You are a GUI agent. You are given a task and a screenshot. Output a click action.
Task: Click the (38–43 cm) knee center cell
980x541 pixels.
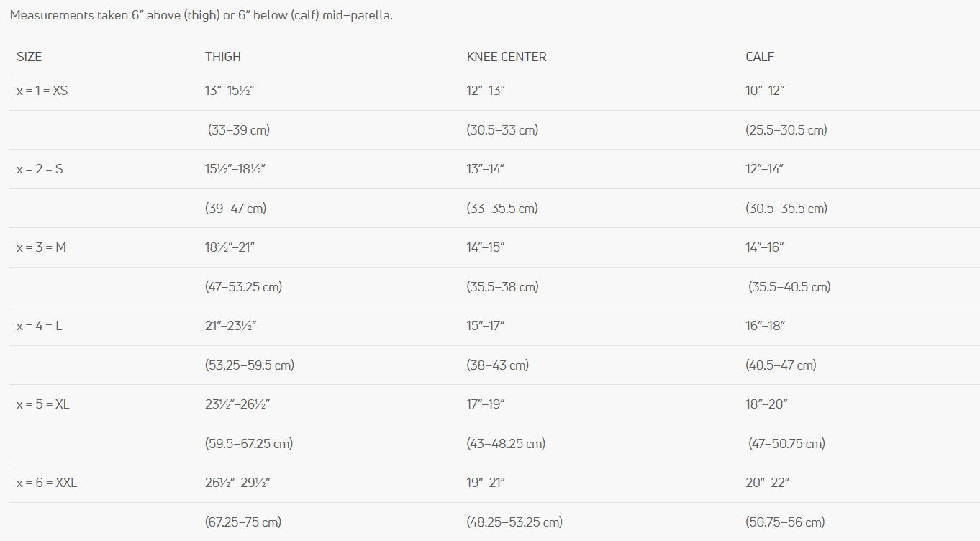(498, 365)
